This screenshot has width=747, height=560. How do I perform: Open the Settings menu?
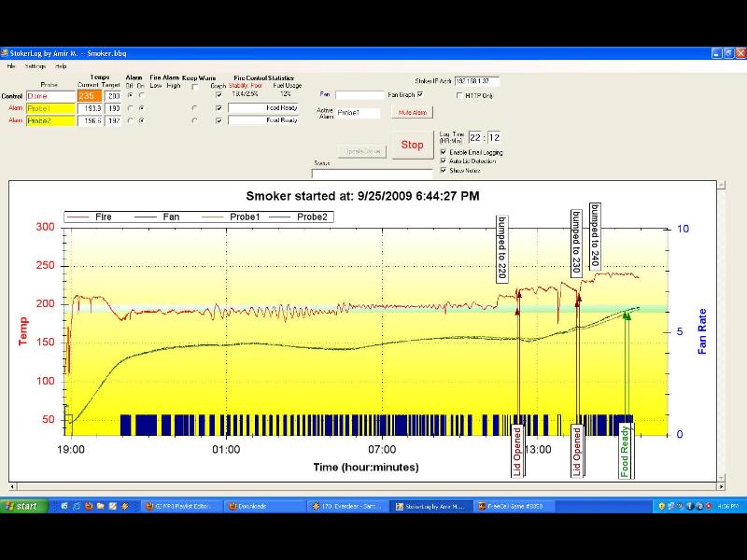coord(35,66)
